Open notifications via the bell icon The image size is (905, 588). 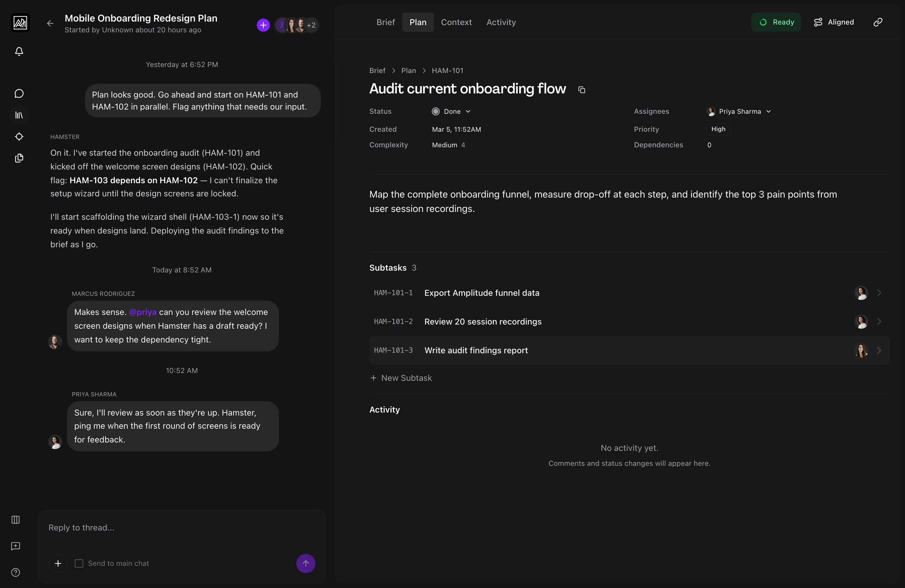tap(19, 51)
